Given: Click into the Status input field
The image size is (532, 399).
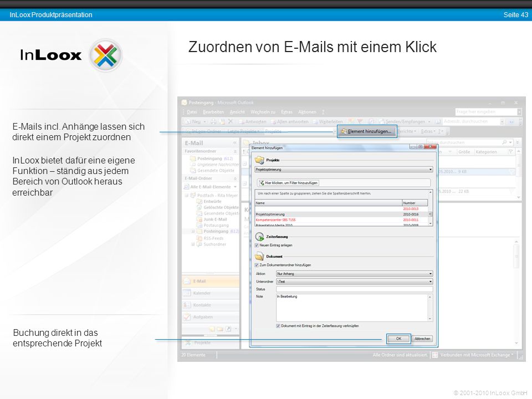Looking at the screenshot, I should 354,289.
